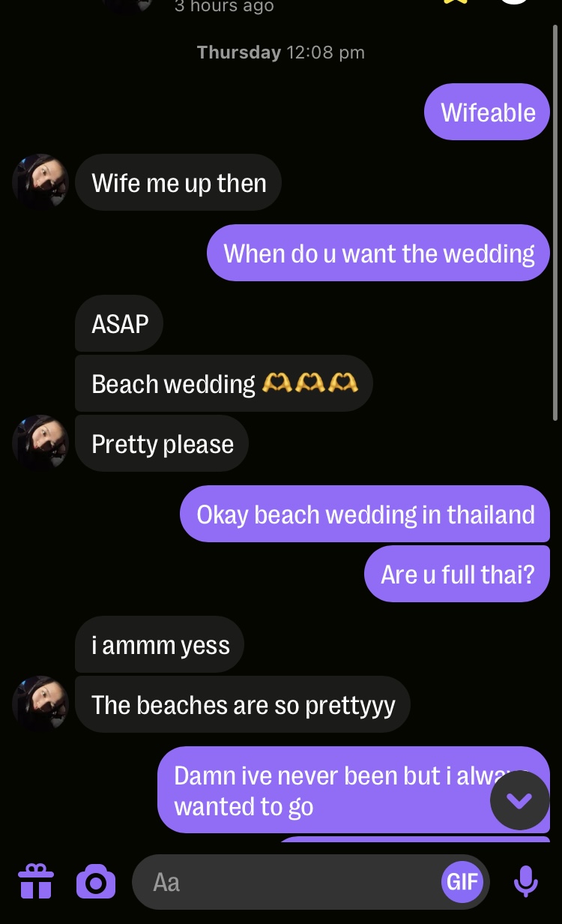Viewport: 562px width, 924px height.
Task: Tap the 'Beach wedding' message with hearts
Action: click(x=224, y=383)
